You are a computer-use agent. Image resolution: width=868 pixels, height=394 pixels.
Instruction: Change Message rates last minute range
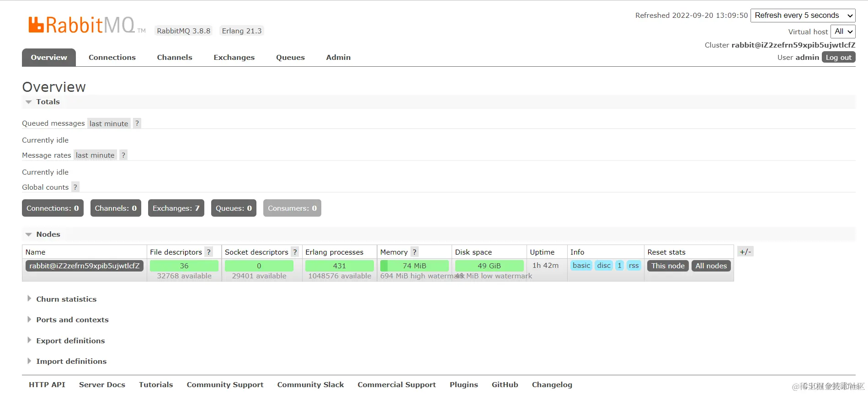(x=95, y=155)
